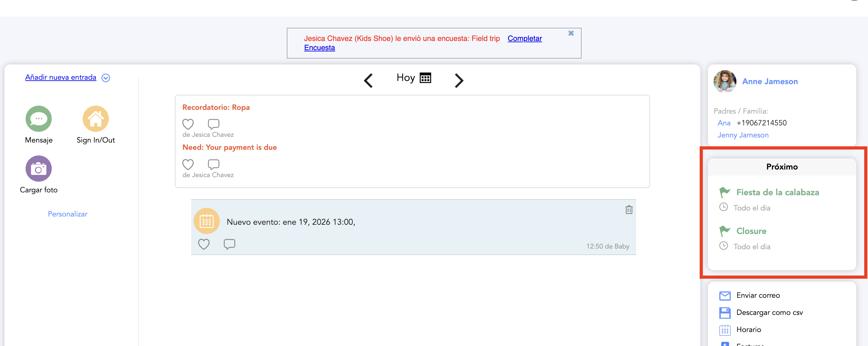
Task: Delete the Nuevo evento entry with trash icon
Action: click(629, 210)
